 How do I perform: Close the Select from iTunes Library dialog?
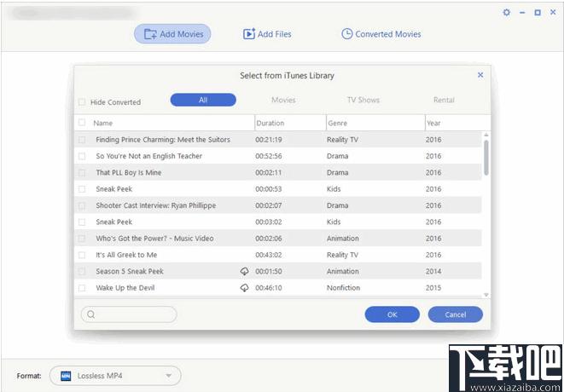point(480,75)
